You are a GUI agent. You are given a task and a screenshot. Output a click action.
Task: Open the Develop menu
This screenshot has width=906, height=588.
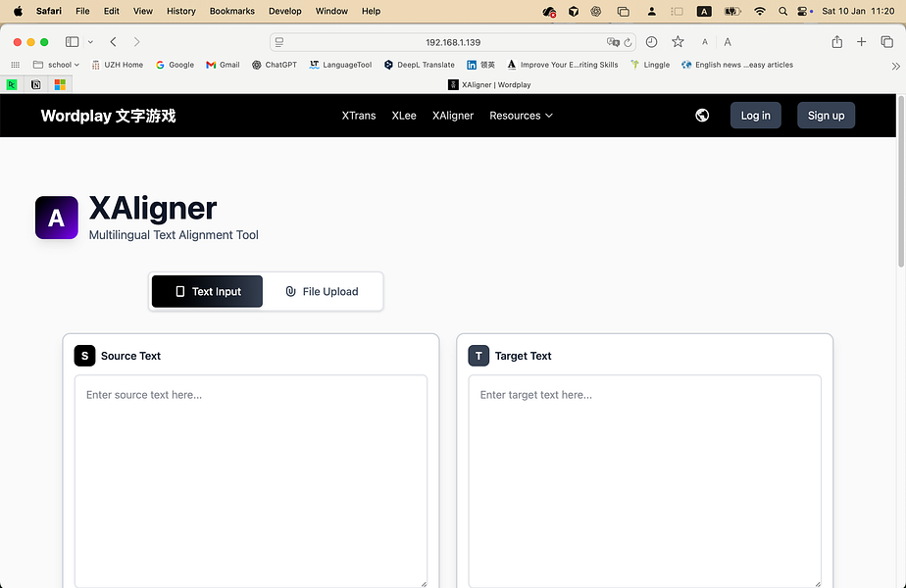pyautogui.click(x=285, y=11)
